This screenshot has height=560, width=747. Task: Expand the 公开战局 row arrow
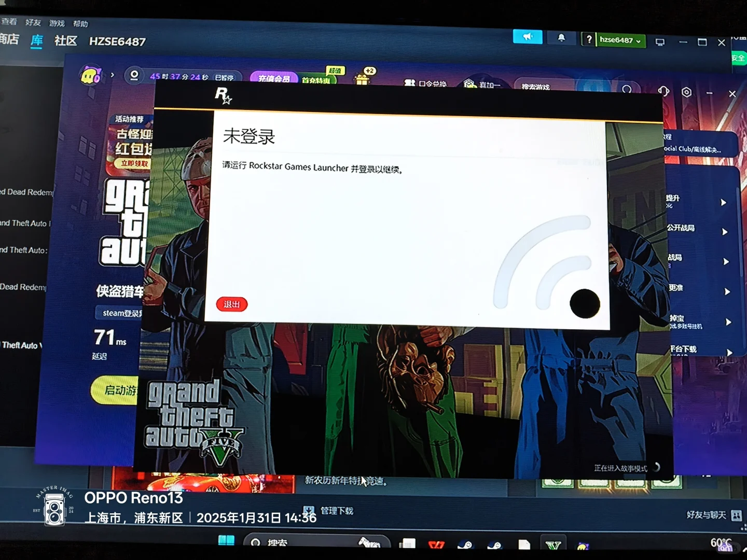(x=725, y=232)
